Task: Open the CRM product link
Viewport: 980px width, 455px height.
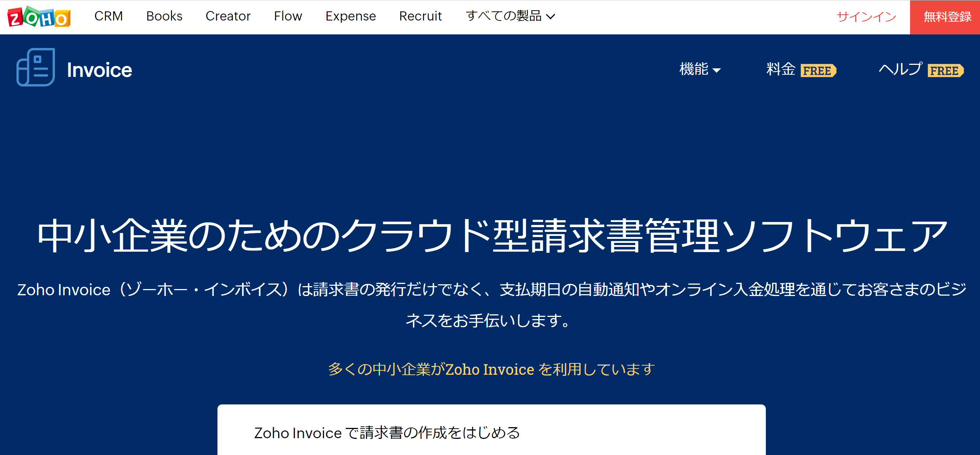Action: coord(108,16)
